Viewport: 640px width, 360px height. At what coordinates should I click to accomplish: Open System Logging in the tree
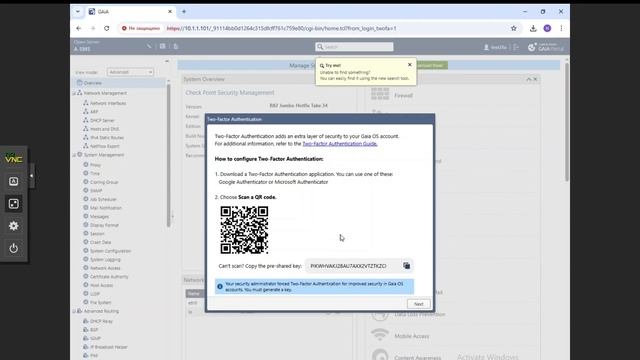105,260
